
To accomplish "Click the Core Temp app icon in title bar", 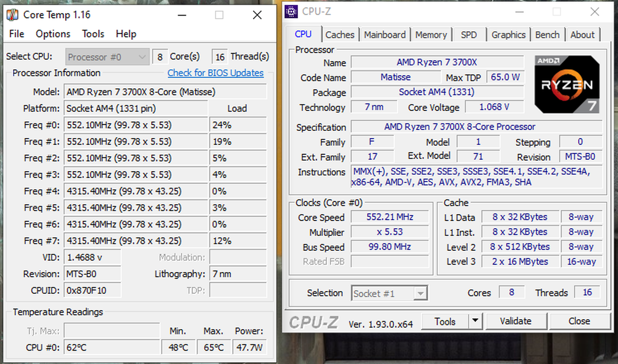I will click(x=12, y=15).
